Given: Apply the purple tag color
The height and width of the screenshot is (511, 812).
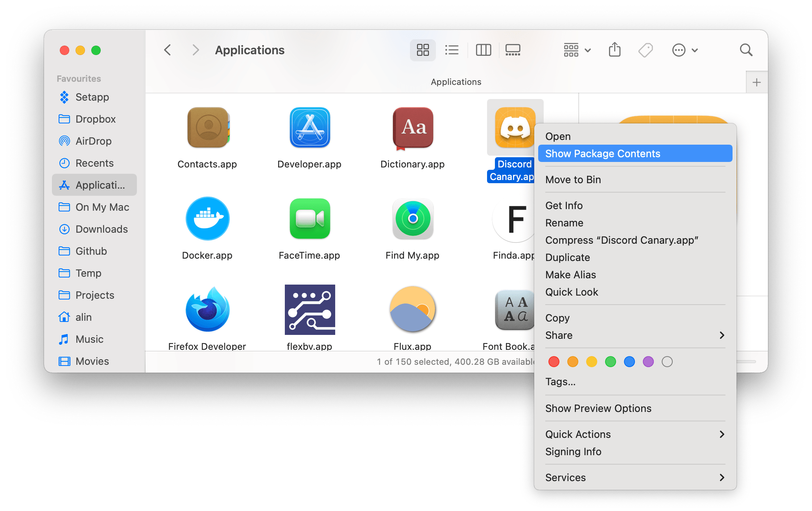Looking at the screenshot, I should pos(648,362).
